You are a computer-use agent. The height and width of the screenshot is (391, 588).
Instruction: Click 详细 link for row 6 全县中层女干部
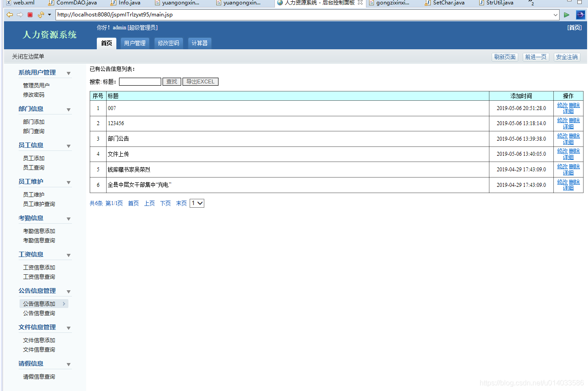(568, 188)
